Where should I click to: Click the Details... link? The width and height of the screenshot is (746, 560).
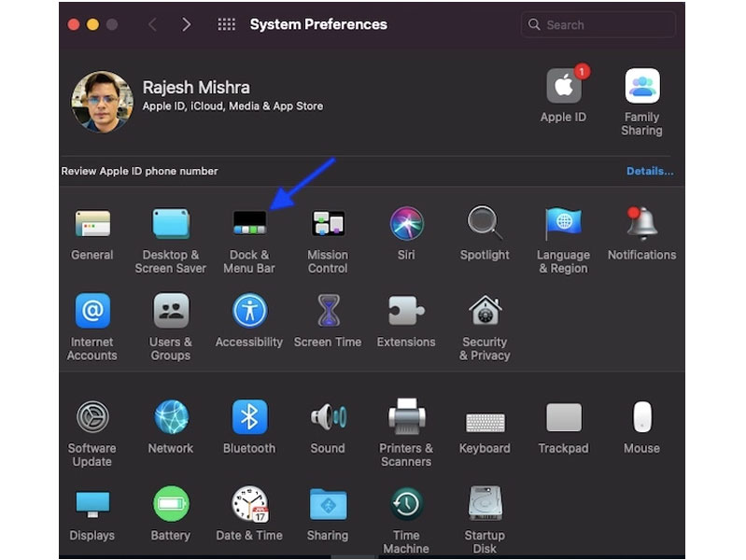tap(650, 172)
